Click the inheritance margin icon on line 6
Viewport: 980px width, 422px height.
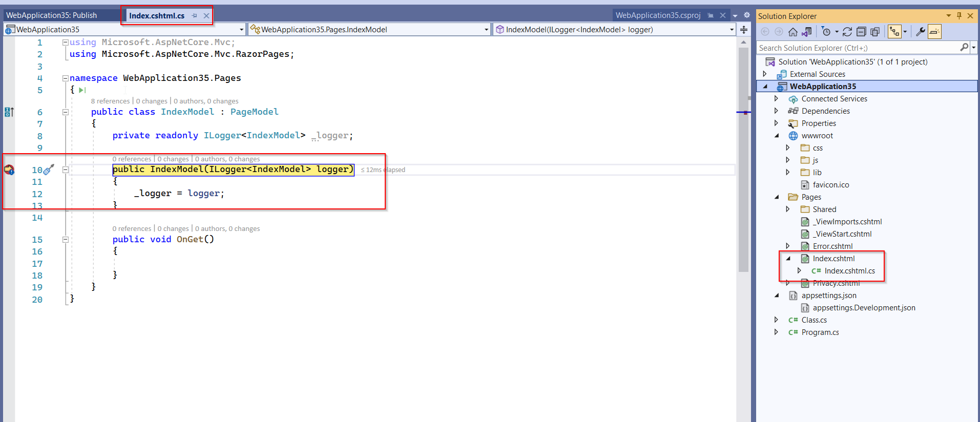tap(9, 112)
